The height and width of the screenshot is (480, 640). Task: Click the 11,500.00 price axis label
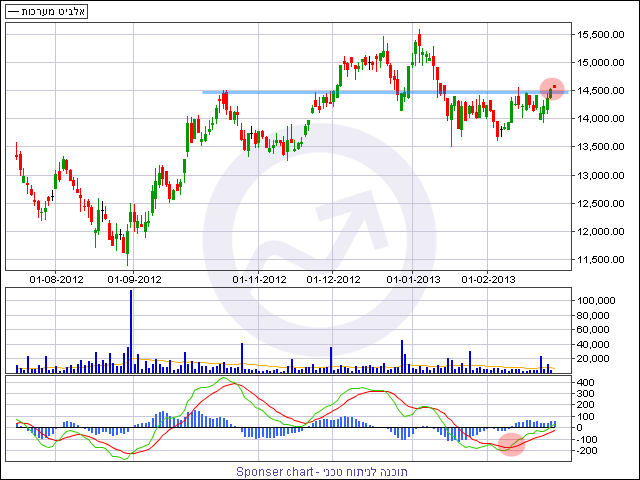pos(600,260)
